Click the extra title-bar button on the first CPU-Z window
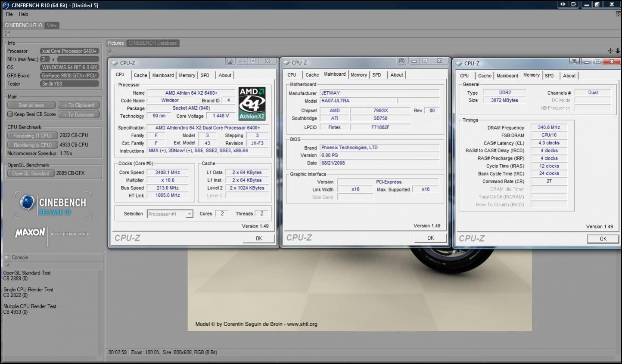 tap(230, 62)
